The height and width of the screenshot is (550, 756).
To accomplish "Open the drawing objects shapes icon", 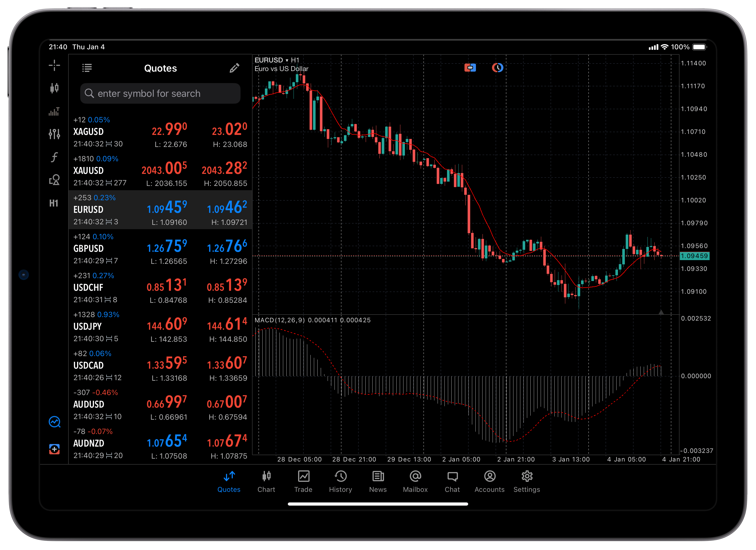I will tap(54, 180).
